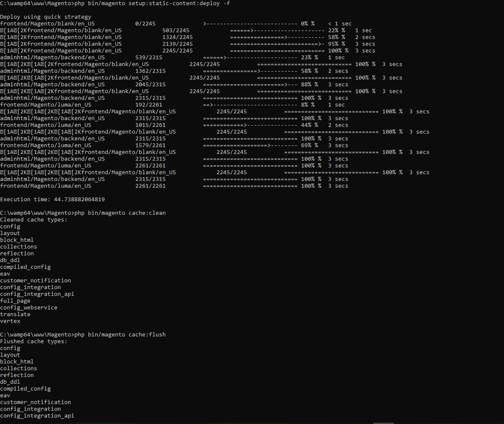Viewport: 504px width, 424px height.
Task: Click 'vertex' in the cleaned cache list
Action: (10, 321)
